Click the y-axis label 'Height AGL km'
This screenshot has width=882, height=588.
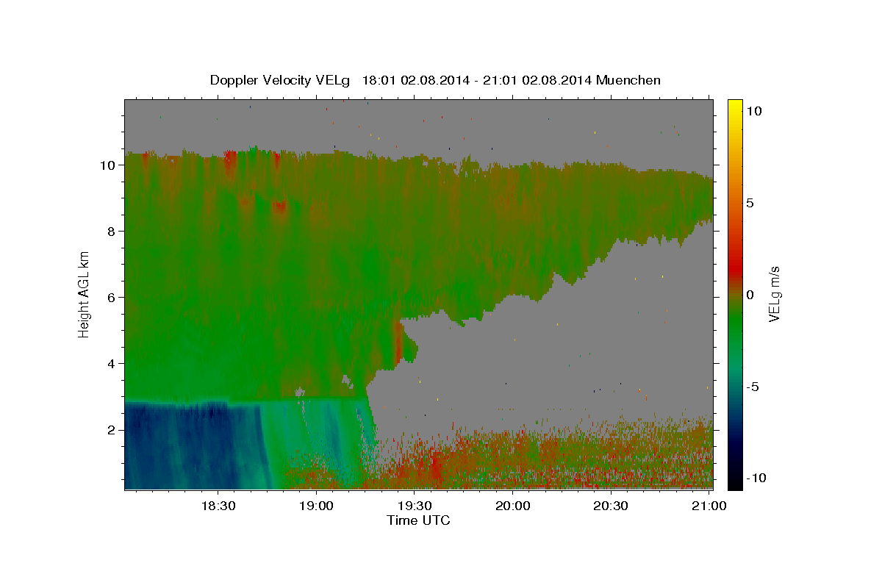(x=84, y=293)
